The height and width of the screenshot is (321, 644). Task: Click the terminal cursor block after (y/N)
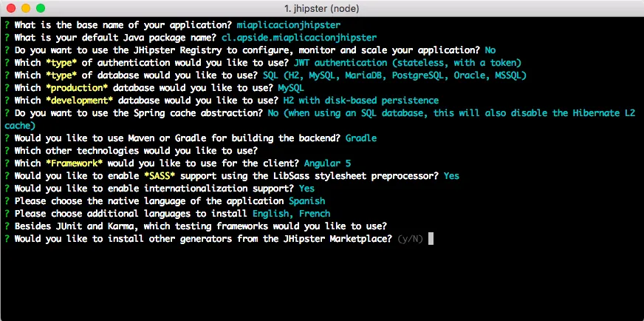431,239
